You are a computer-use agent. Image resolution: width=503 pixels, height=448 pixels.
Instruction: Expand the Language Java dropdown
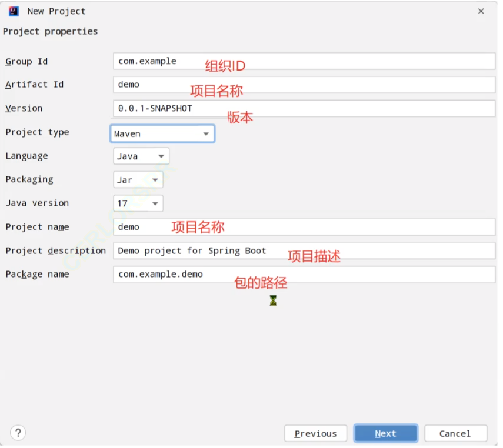(142, 157)
